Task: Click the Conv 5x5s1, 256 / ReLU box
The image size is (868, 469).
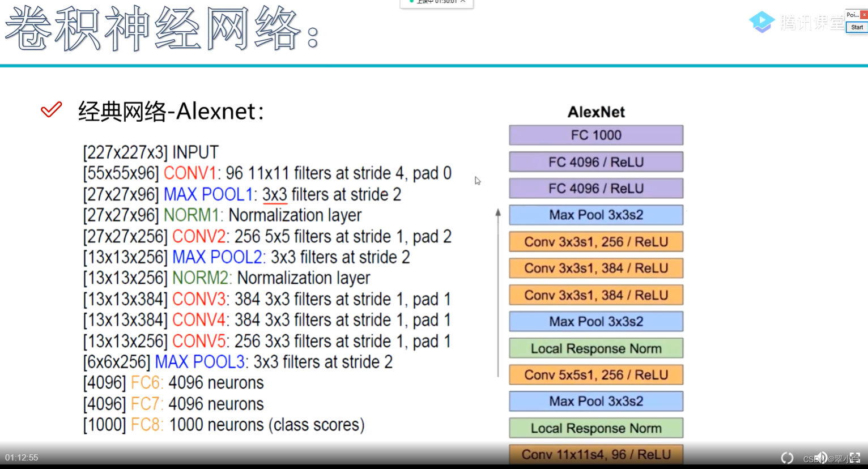Action: [x=596, y=375]
